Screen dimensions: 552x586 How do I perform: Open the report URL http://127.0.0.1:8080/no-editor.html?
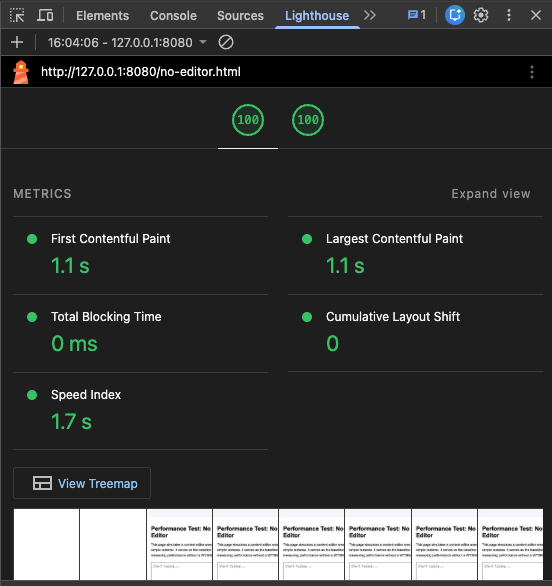[141, 72]
